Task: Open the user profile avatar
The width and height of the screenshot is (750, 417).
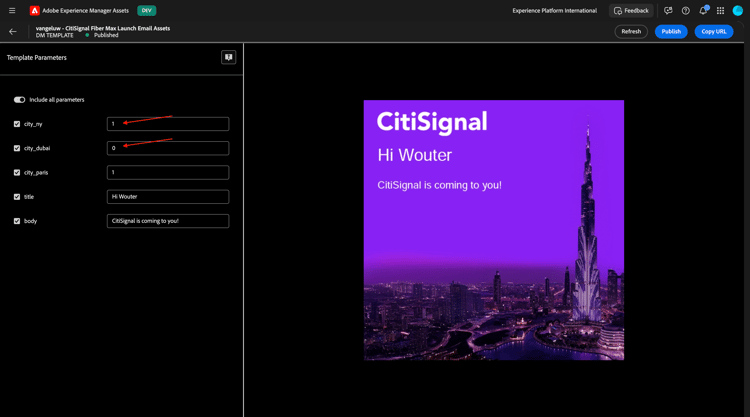Action: (738, 11)
